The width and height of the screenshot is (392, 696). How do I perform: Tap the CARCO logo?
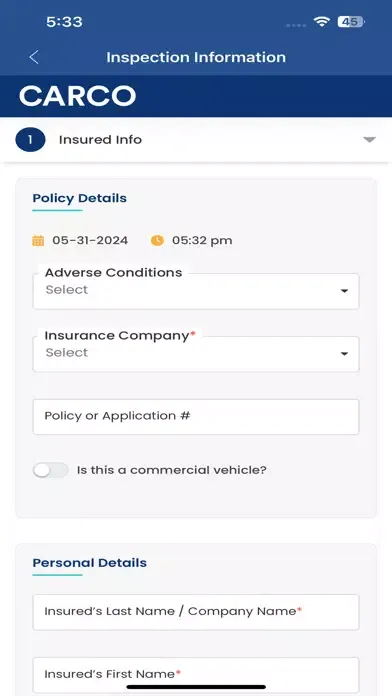78,96
